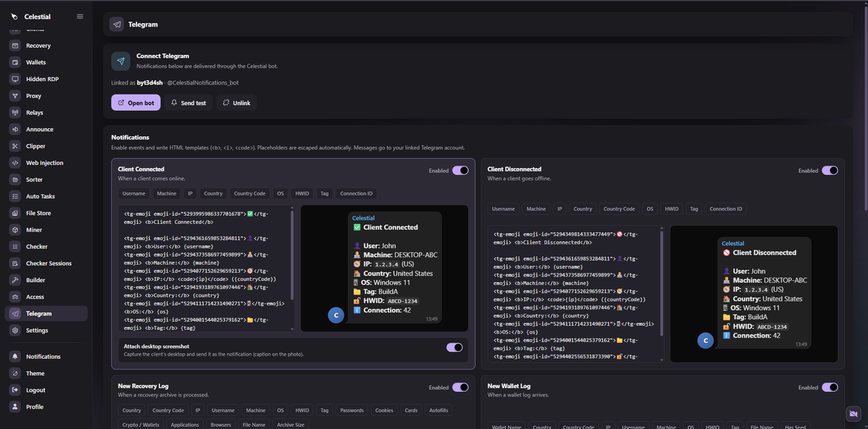Click the Settings gear icon in sidebar
868x429 pixels.
14,331
